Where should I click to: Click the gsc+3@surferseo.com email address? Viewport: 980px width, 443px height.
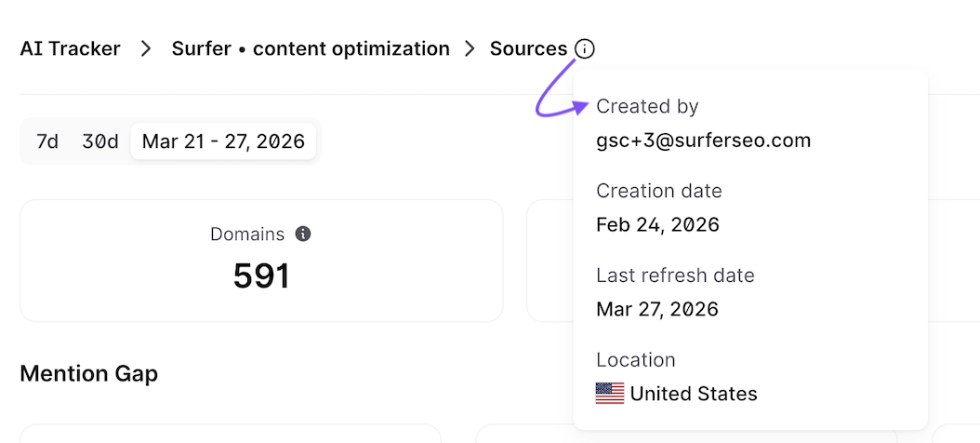704,141
